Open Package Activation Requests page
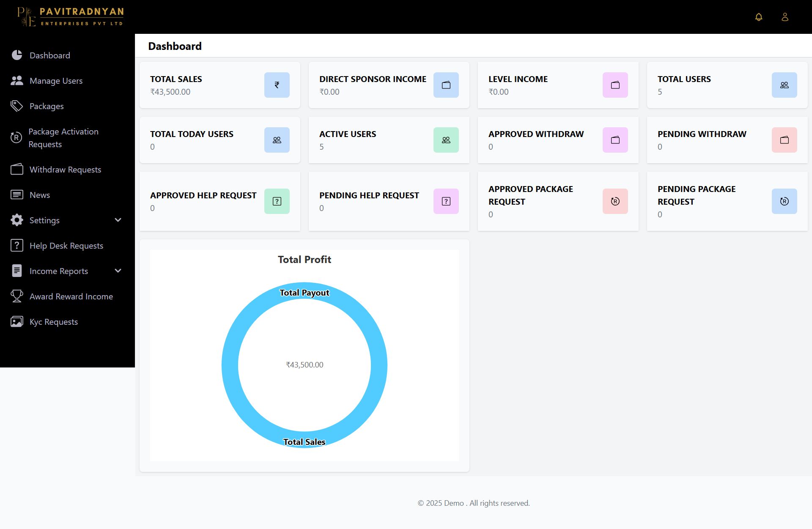Screen dimensions: 812x529 [x=63, y=138]
